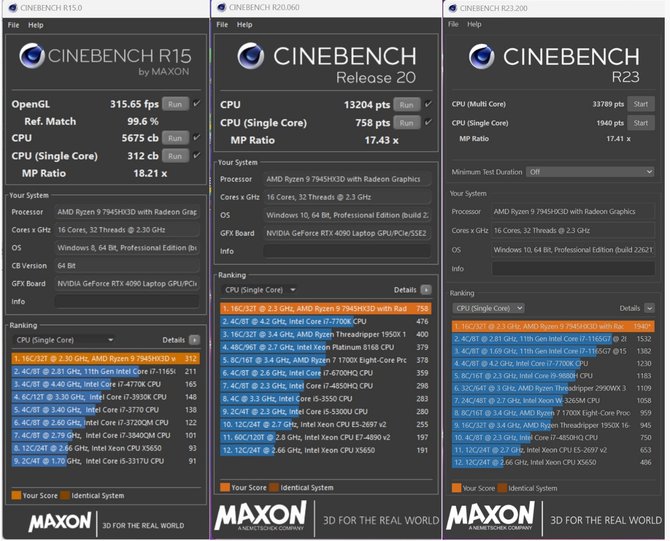This screenshot has height=541, width=670.
Task: Select i7-4770K row scoring 165 in R15
Action: tap(106, 384)
